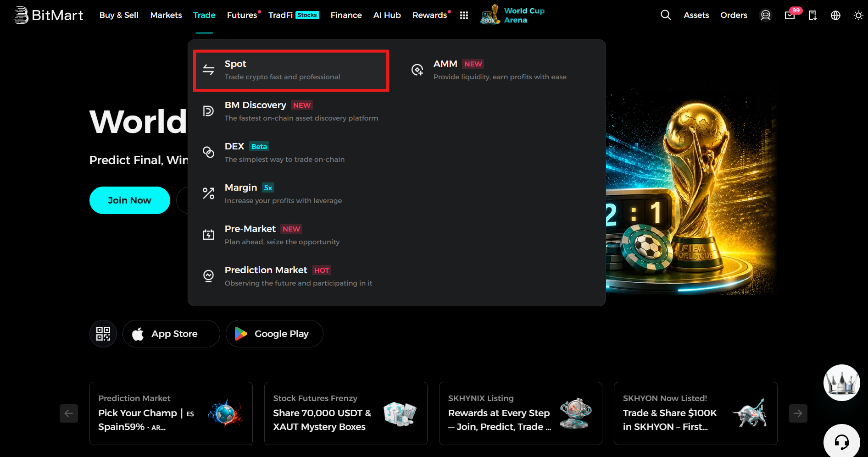Screen dimensions: 868x457
Task: Select Margin 5x menu entry
Action: tap(291, 194)
